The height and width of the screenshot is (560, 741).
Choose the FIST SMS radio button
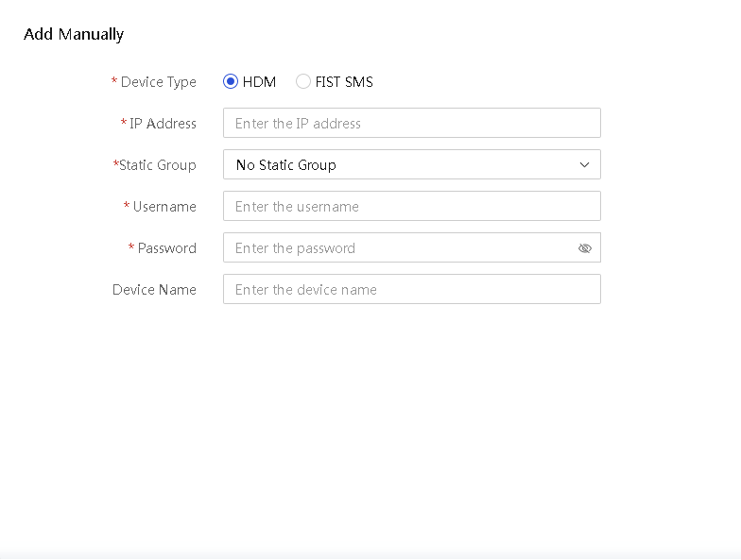[302, 81]
